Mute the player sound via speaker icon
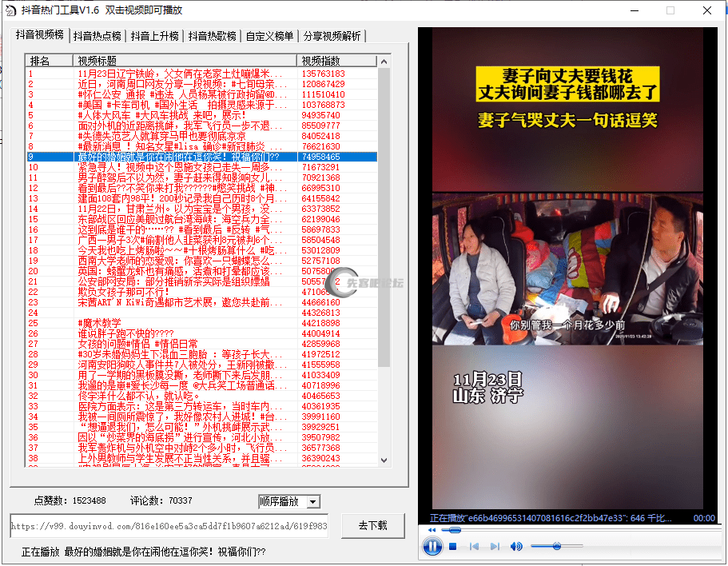Viewport: 728px width, 566px height. (x=516, y=547)
